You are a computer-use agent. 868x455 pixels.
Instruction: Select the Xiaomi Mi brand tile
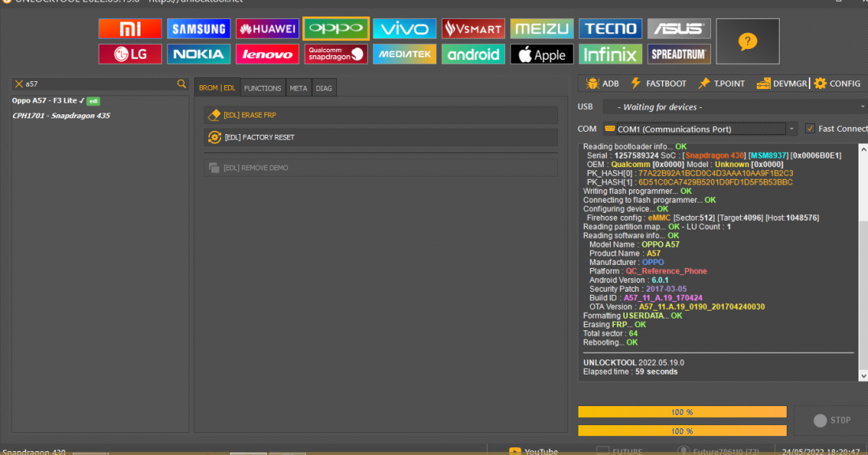point(130,29)
